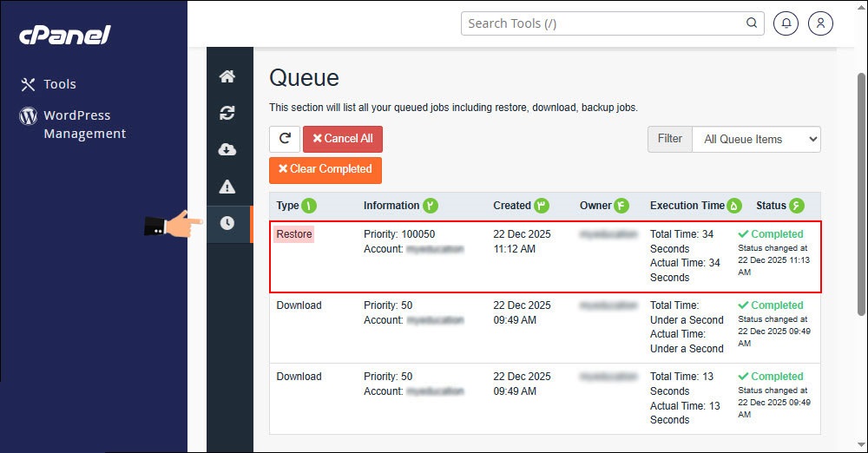Expand the All Queue Items filter dropdown
This screenshot has width=868, height=453.
[x=755, y=139]
